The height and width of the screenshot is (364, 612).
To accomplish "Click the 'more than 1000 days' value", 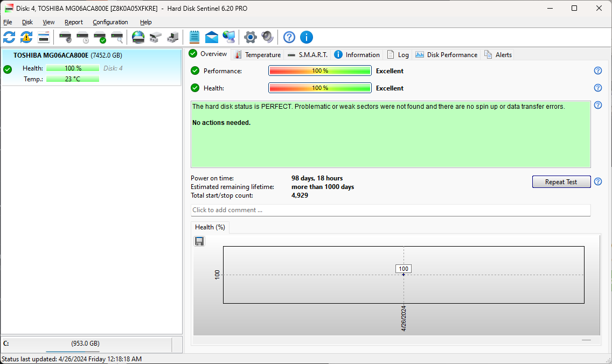I will [322, 187].
